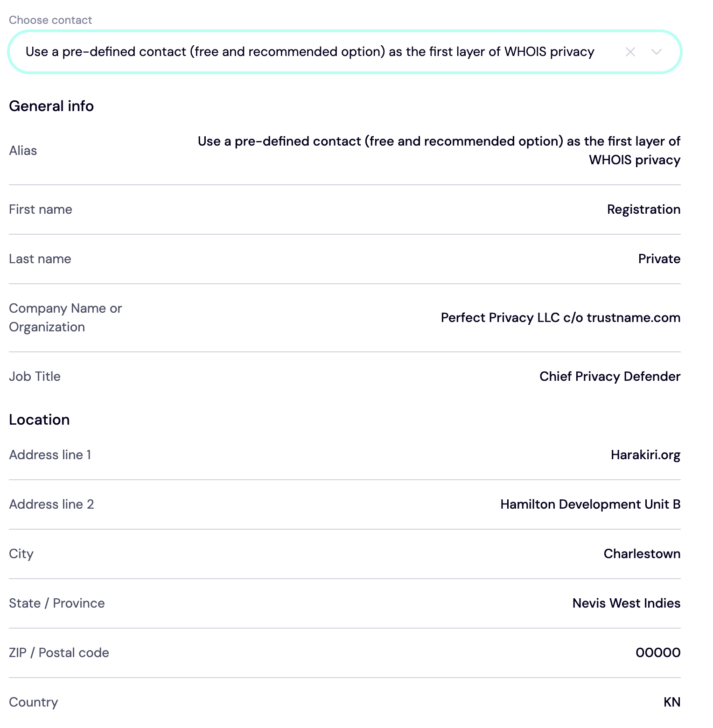
Task: Expand the Choose contact dropdown chevron
Action: pos(656,52)
